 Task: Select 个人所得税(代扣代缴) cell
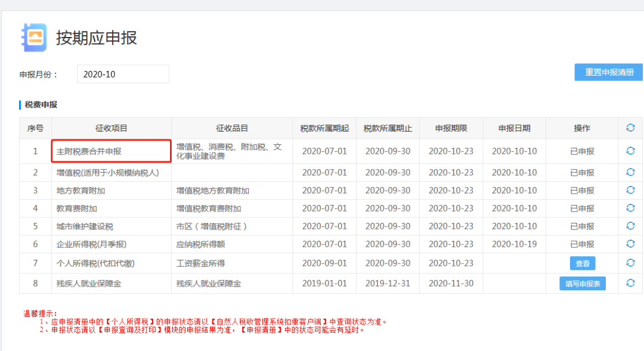(112, 263)
